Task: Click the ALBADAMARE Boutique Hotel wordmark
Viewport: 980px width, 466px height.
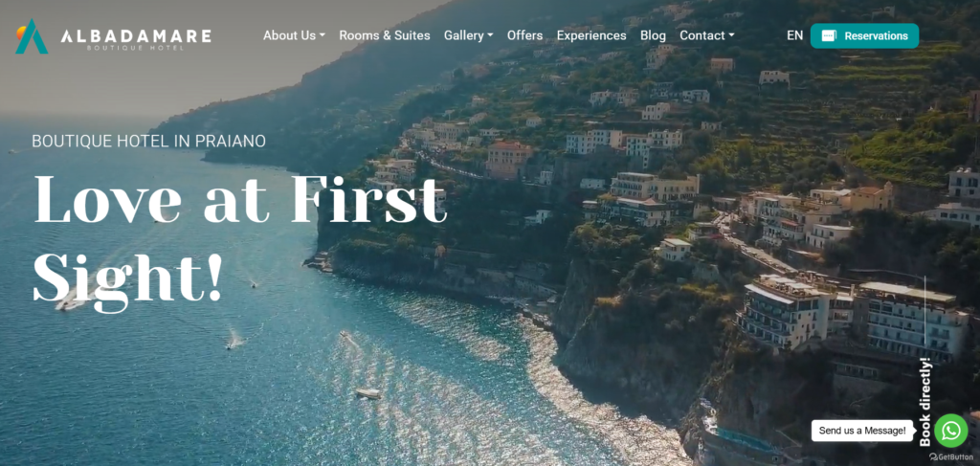Action: click(136, 38)
